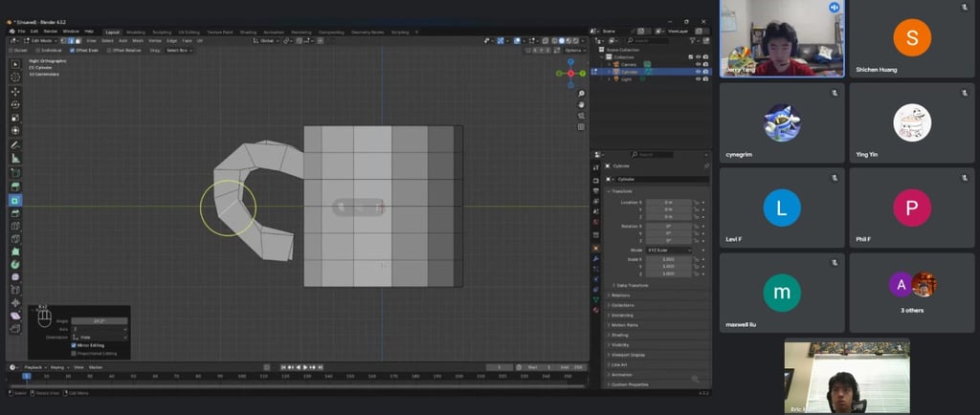Screen dimensions: 980x415
Task: Select the Cursor tool in toolbar
Action: (15, 77)
